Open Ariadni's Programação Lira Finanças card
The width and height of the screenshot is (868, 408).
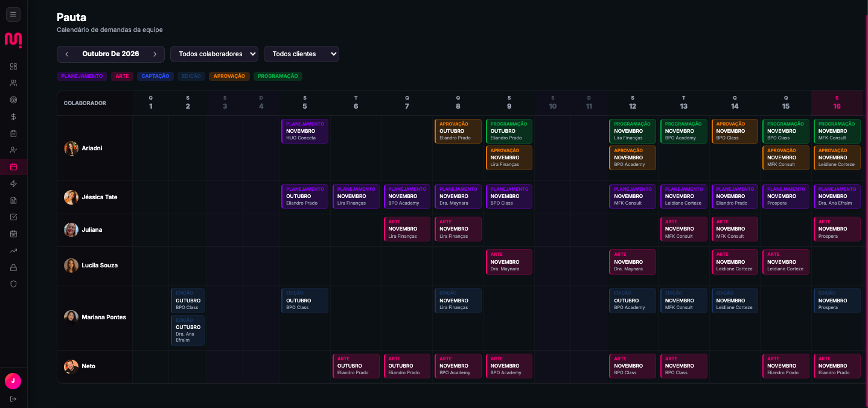633,131
